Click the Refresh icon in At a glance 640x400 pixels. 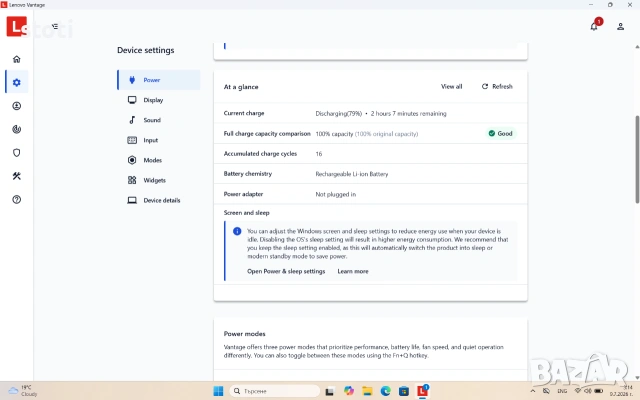(484, 87)
